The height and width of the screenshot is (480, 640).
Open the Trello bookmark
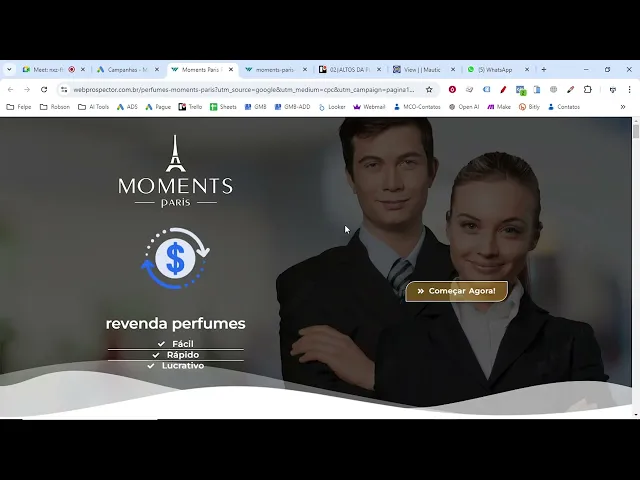coord(190,107)
